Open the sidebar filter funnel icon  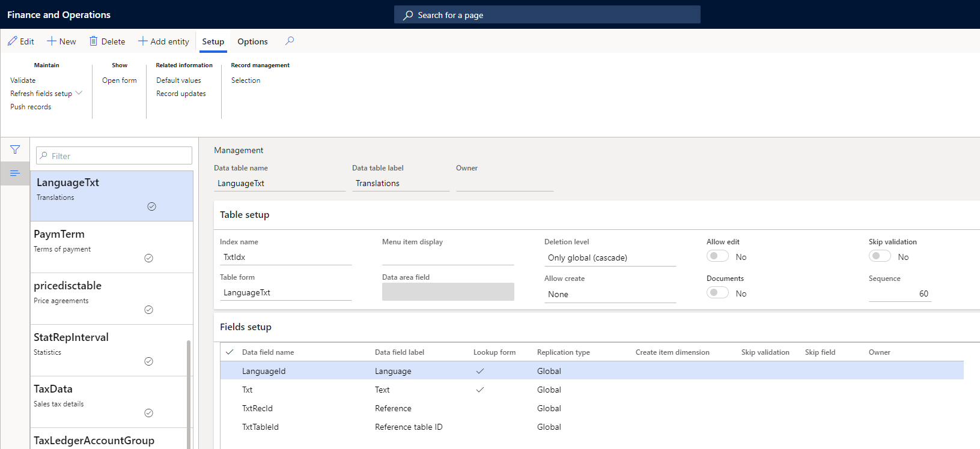click(15, 149)
